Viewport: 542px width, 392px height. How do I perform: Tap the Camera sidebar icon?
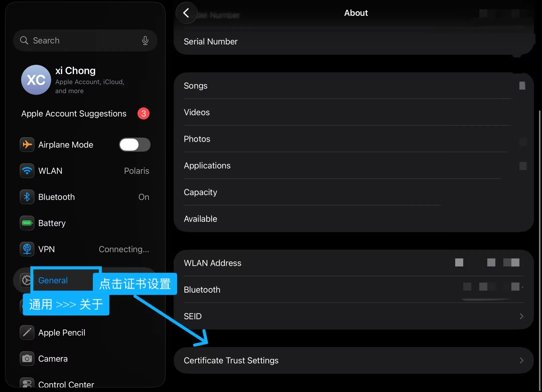27,358
